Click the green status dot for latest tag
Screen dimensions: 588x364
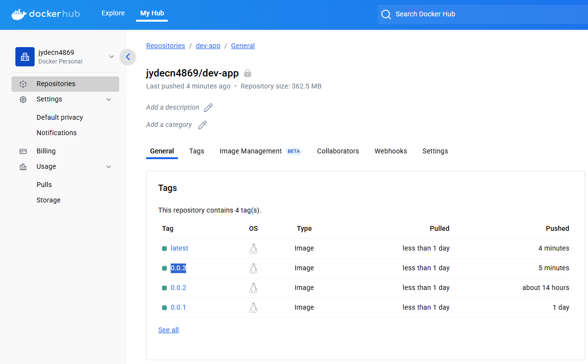point(164,249)
